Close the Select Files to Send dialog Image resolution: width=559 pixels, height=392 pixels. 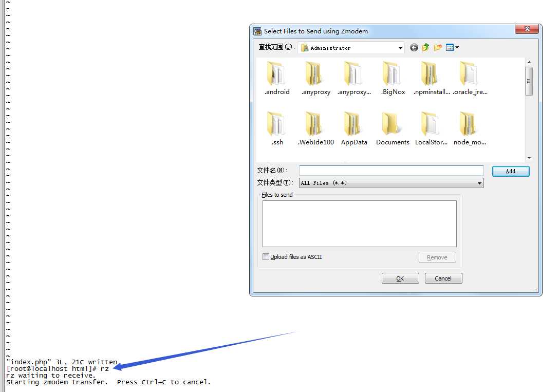(527, 29)
